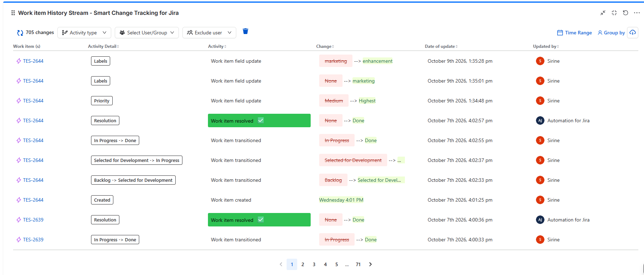This screenshot has width=644, height=275.
Task: Click the drag handle icon beside gadget title
Action: click(x=13, y=13)
